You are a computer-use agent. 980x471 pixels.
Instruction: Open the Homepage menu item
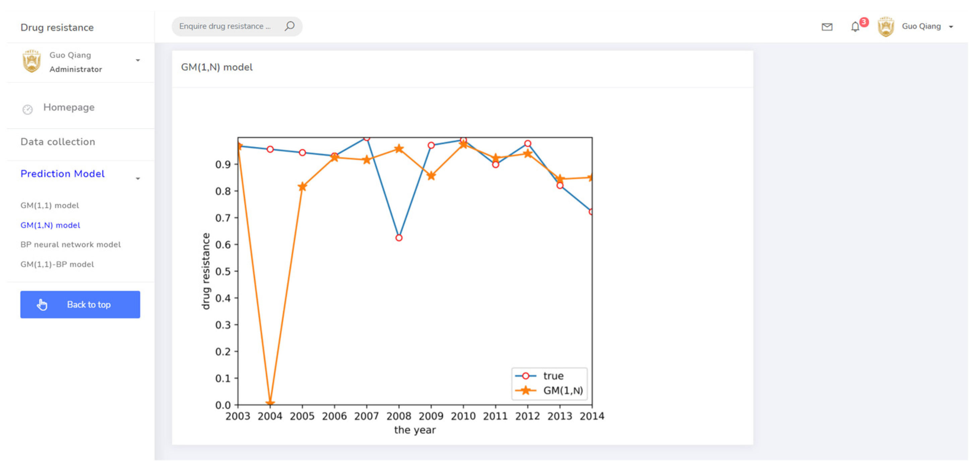(68, 107)
